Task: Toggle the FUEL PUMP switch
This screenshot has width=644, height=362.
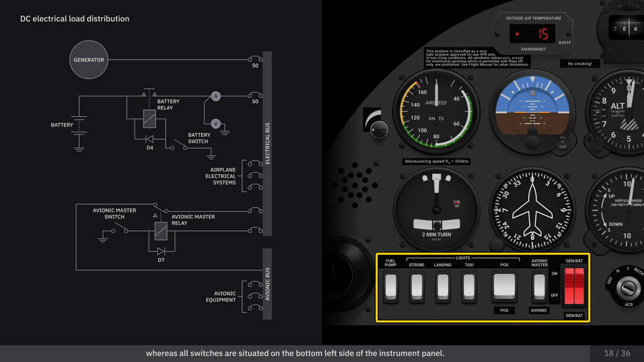Action: [x=391, y=287]
